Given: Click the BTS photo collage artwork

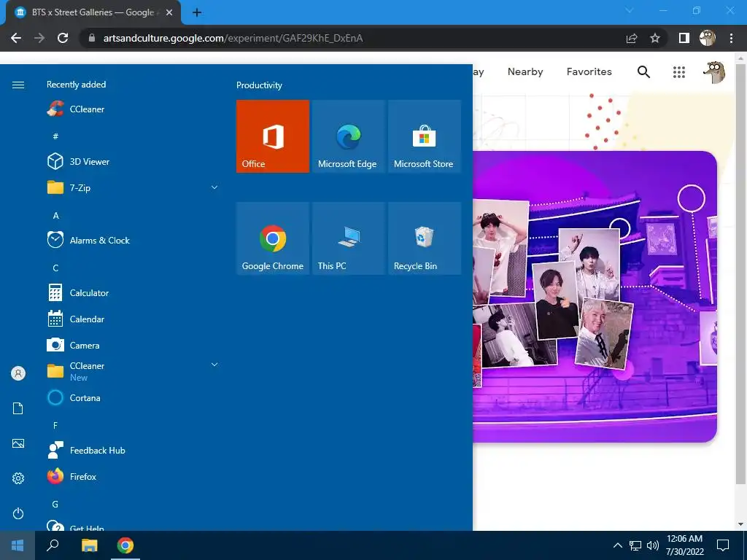Looking at the screenshot, I should [x=595, y=297].
